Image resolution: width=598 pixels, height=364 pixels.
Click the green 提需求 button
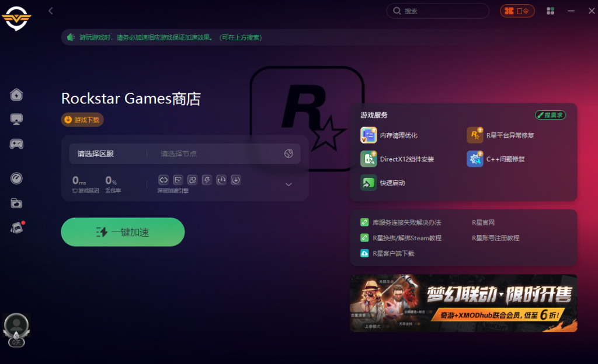tap(550, 115)
